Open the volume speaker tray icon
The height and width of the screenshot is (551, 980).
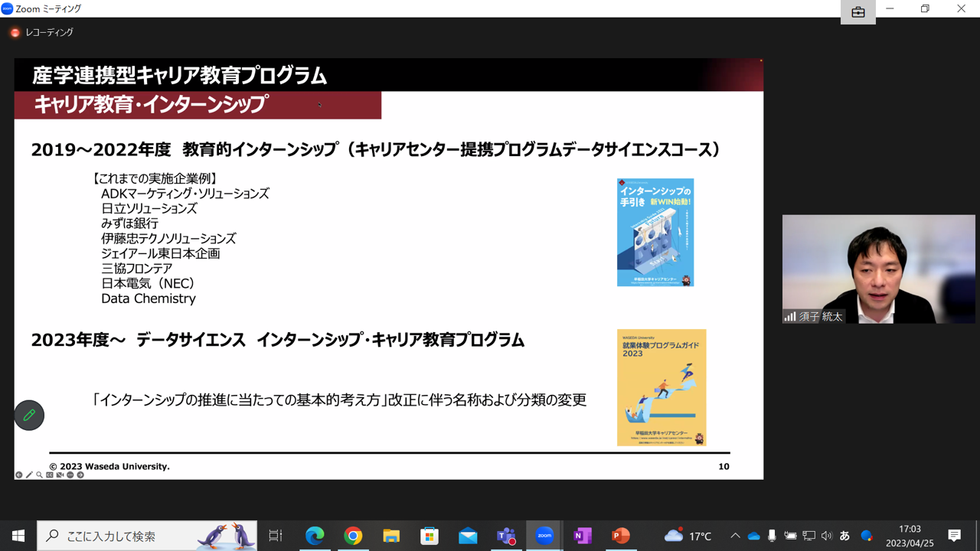click(x=826, y=536)
